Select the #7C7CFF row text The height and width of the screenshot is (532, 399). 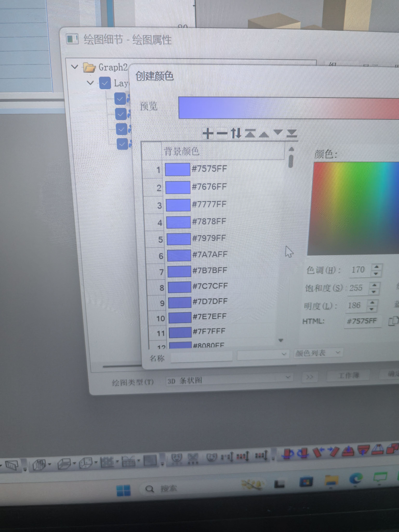point(210,286)
